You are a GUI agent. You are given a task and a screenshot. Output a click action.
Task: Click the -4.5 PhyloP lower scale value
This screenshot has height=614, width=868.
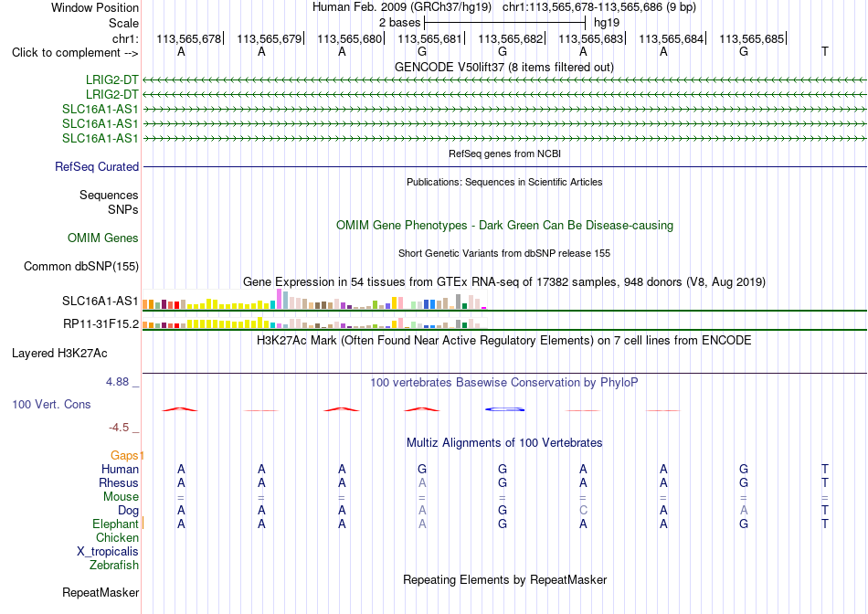(119, 427)
